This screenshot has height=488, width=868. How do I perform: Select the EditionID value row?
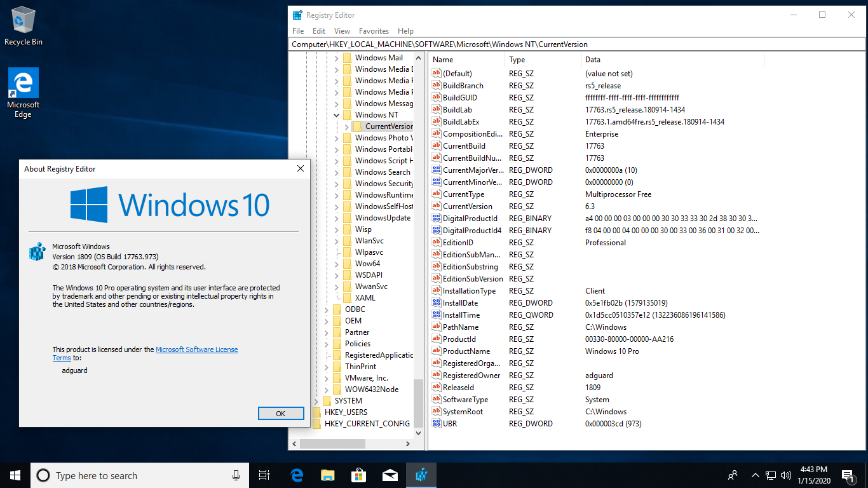point(596,242)
